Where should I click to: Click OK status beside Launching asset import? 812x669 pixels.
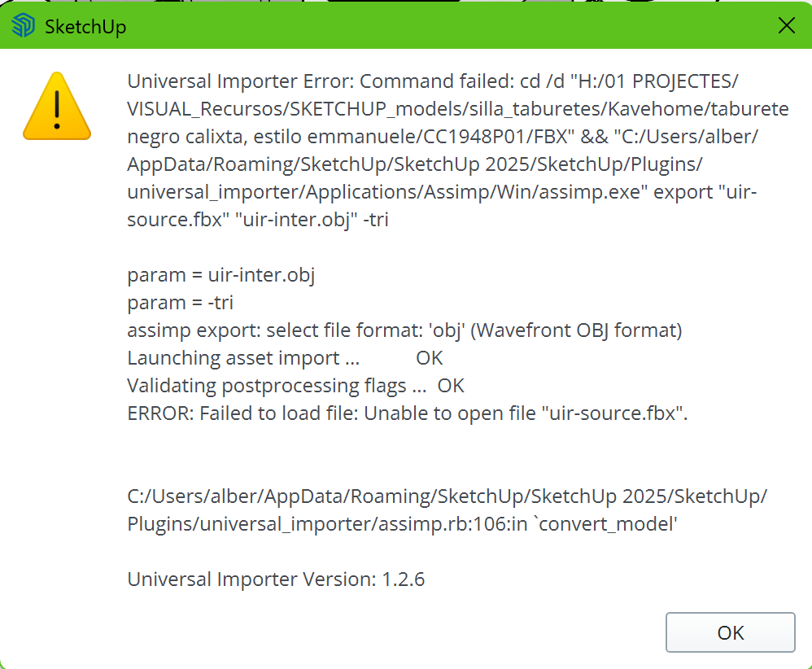point(430,358)
